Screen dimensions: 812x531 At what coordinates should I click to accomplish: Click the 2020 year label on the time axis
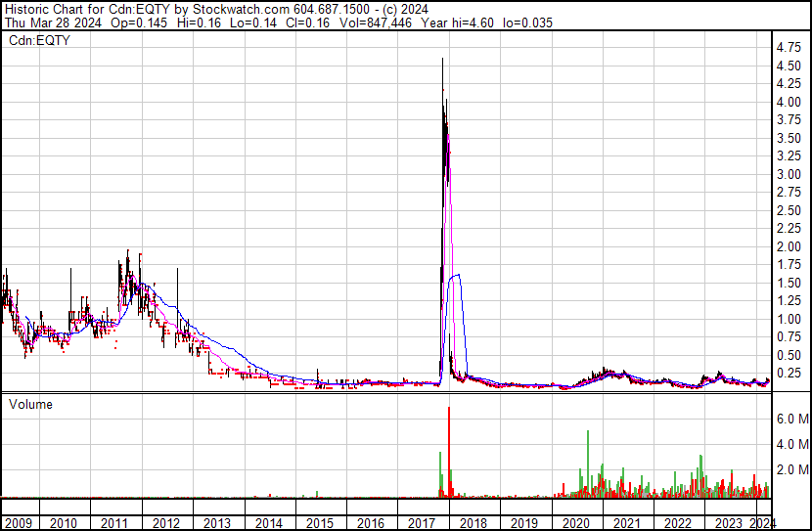[x=576, y=523]
